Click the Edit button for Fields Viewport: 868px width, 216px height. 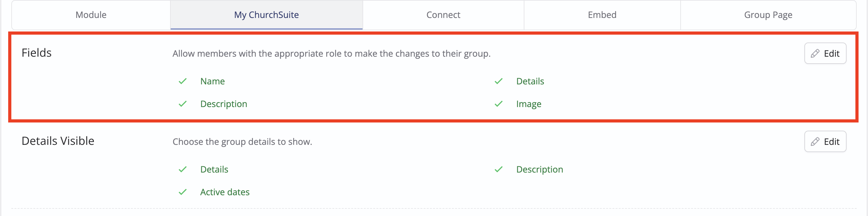pyautogui.click(x=825, y=53)
